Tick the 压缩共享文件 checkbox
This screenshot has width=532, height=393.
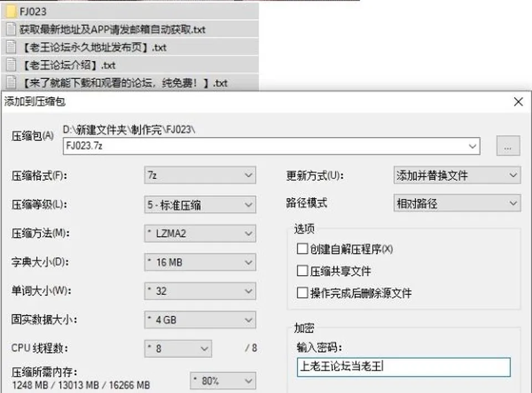coord(302,271)
